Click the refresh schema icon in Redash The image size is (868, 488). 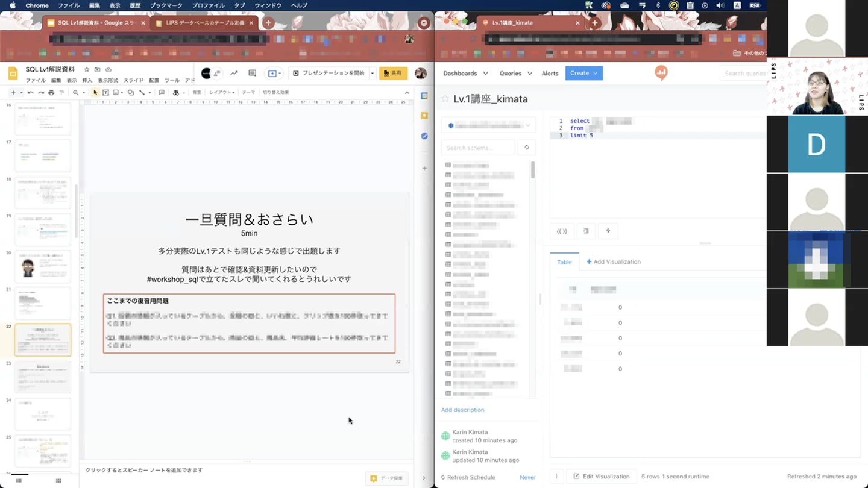(x=526, y=148)
